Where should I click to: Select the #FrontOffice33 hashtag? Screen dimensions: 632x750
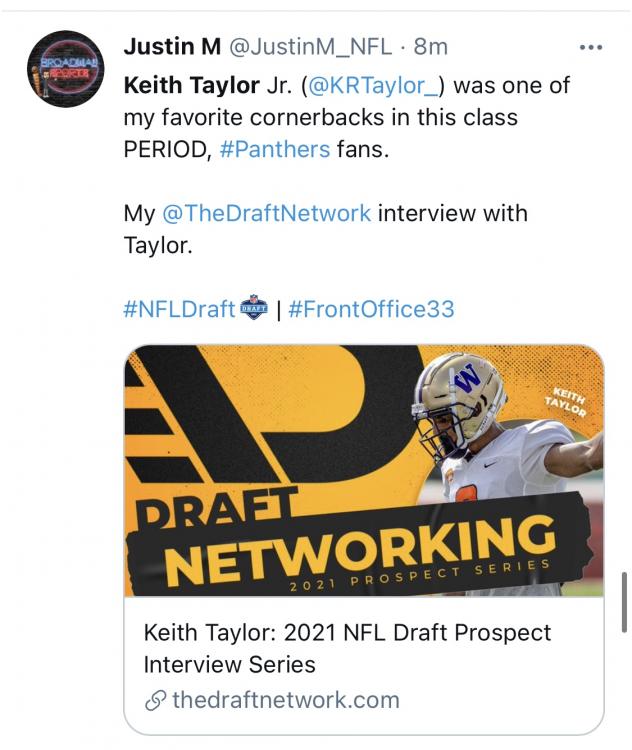point(371,309)
